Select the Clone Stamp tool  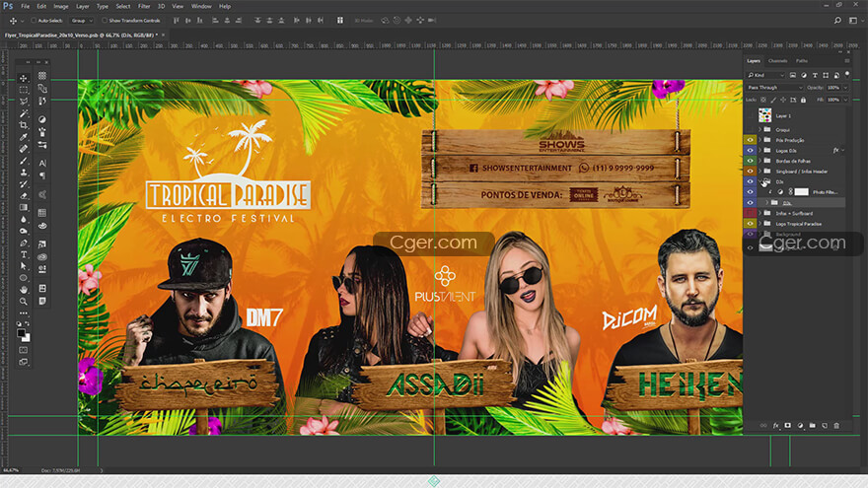pos(24,173)
